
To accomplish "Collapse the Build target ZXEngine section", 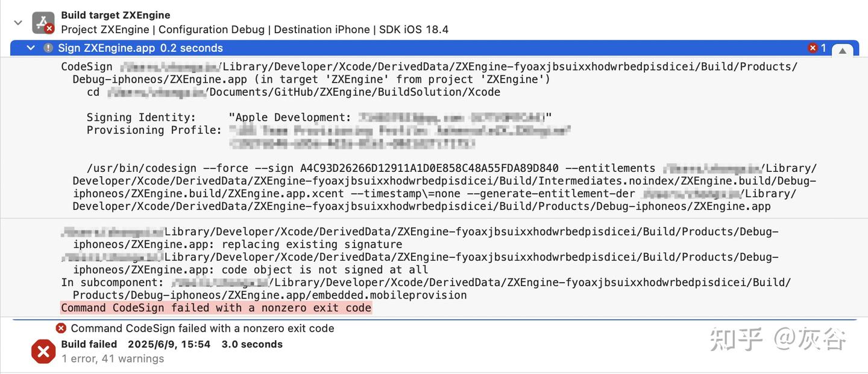I will point(18,23).
